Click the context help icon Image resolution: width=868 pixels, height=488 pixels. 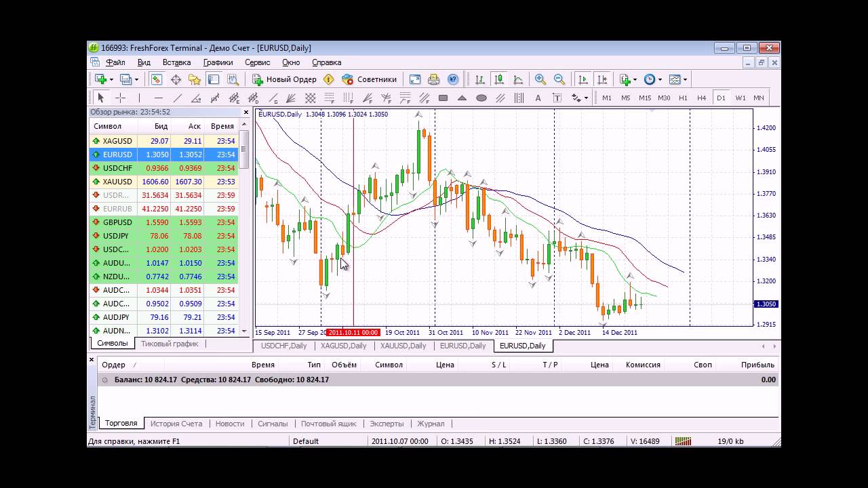click(x=453, y=79)
